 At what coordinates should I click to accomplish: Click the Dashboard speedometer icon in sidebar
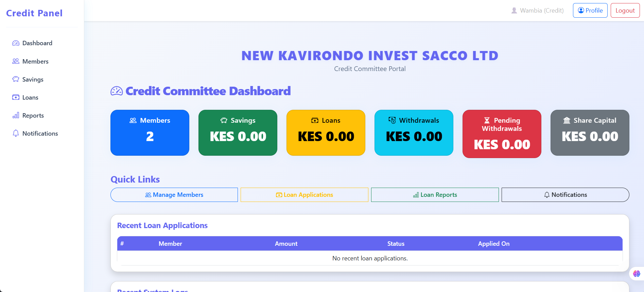tap(16, 43)
